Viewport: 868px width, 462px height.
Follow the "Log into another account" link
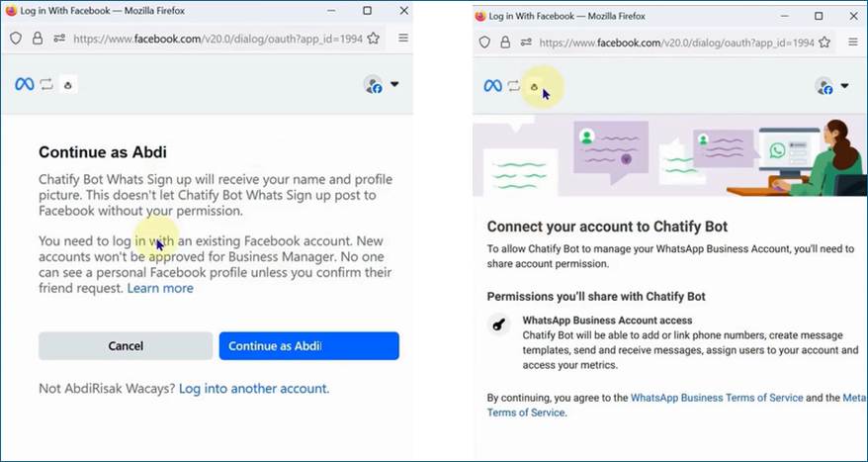pyautogui.click(x=254, y=389)
